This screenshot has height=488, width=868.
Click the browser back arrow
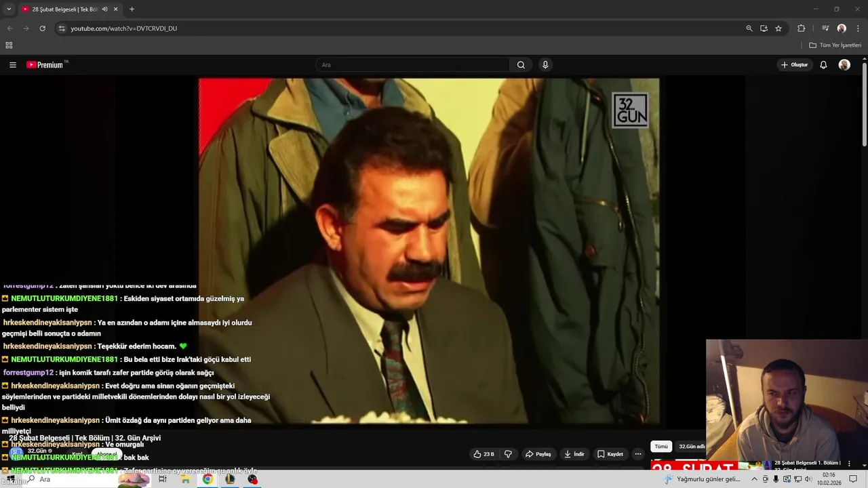pyautogui.click(x=9, y=28)
